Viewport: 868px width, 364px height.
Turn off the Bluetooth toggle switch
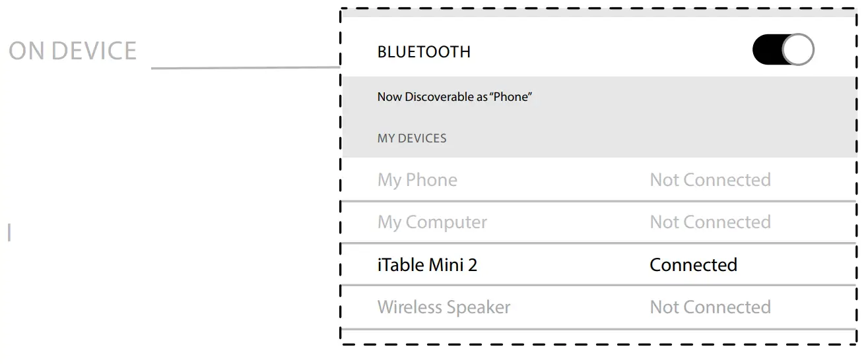click(x=783, y=50)
